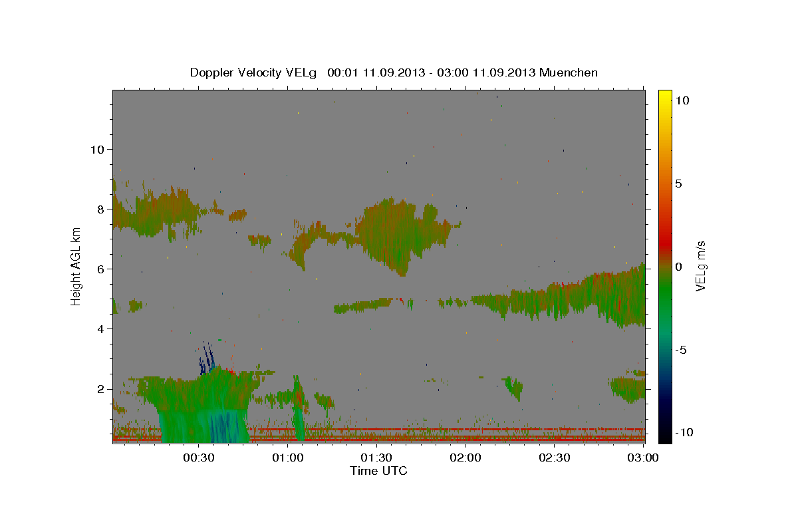Click the plot title 'Doppler Velocity VELg'

pyautogui.click(x=255, y=72)
